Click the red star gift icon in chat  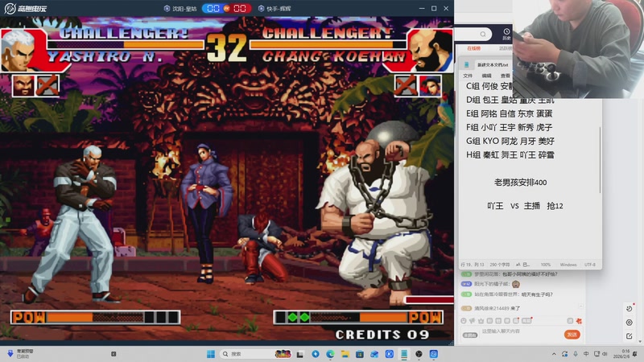point(579,321)
